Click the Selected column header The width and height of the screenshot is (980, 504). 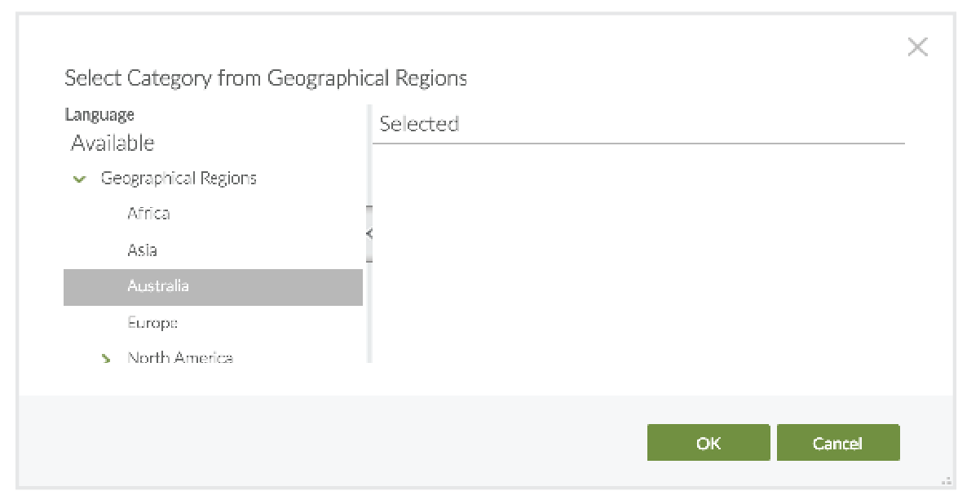click(419, 124)
